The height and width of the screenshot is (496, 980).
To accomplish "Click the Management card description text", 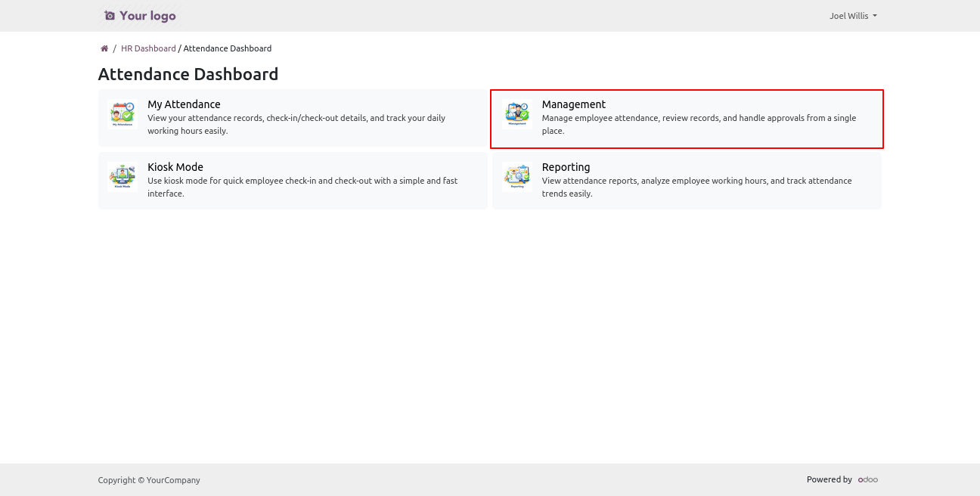I will 698,124.
